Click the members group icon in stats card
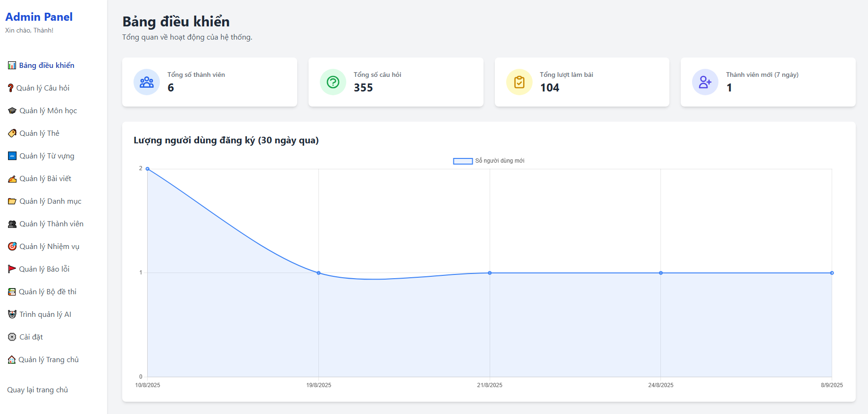The height and width of the screenshot is (414, 868). [147, 82]
